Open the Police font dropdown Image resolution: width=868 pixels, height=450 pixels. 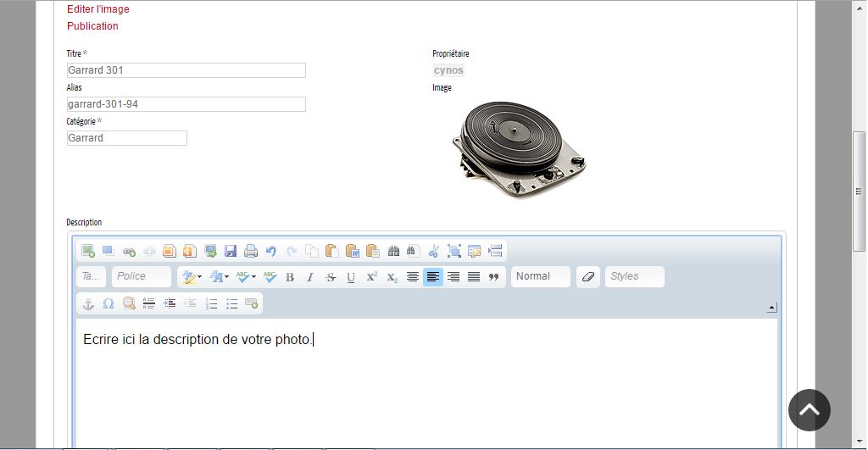[x=141, y=276]
